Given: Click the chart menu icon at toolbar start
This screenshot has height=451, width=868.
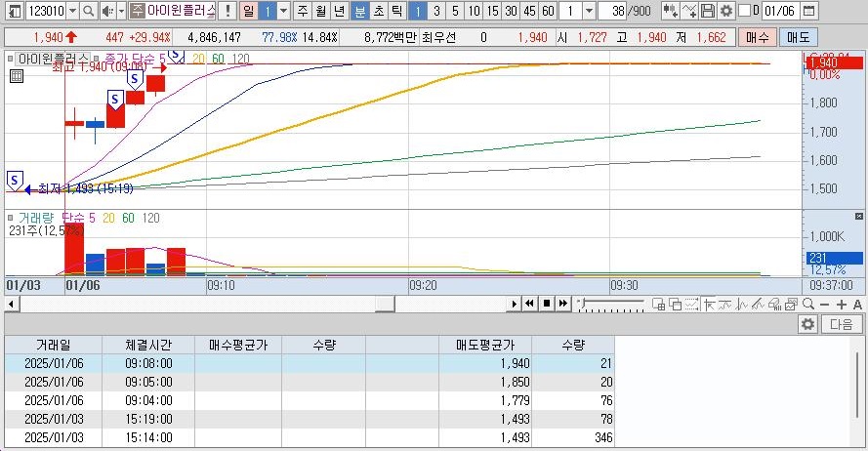Looking at the screenshot, I should (15, 11).
